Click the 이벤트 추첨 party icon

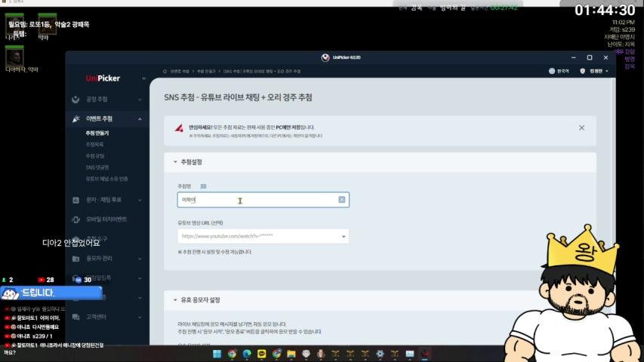(x=76, y=118)
